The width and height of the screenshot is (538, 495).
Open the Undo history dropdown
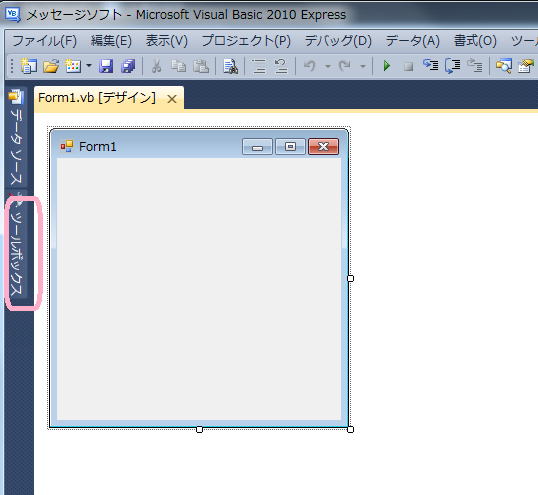point(328,66)
